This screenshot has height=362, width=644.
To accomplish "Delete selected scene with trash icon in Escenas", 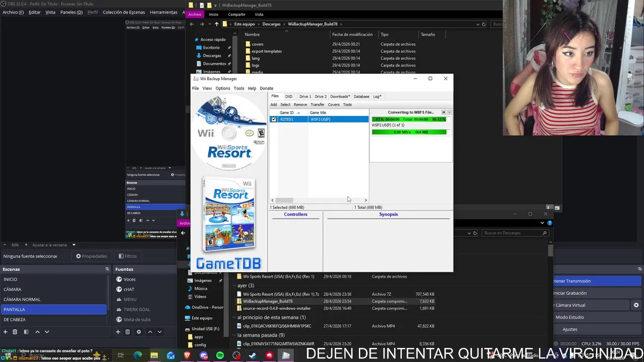I will (15, 332).
